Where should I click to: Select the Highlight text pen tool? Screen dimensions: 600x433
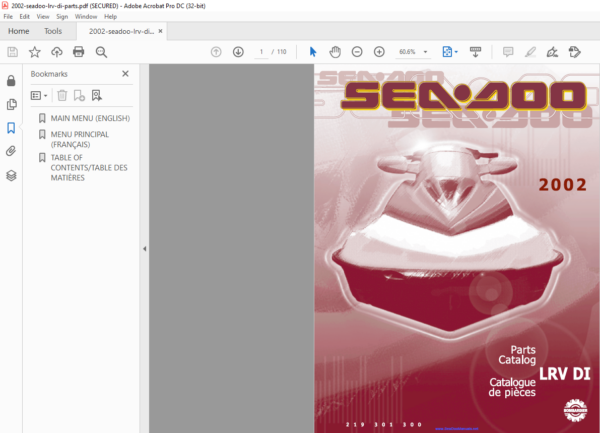[x=530, y=52]
